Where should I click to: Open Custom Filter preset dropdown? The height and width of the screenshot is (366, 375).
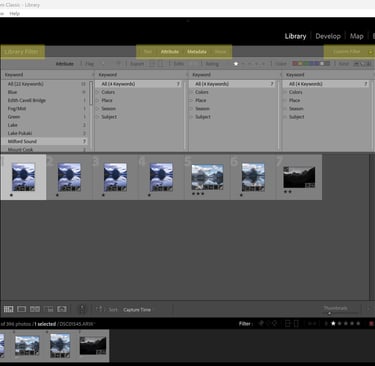(x=346, y=52)
